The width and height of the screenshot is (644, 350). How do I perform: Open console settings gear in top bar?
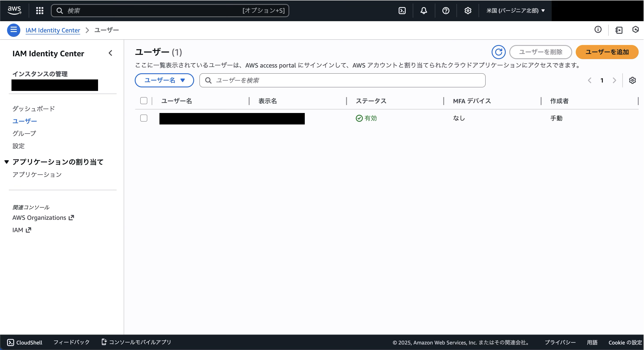[468, 11]
